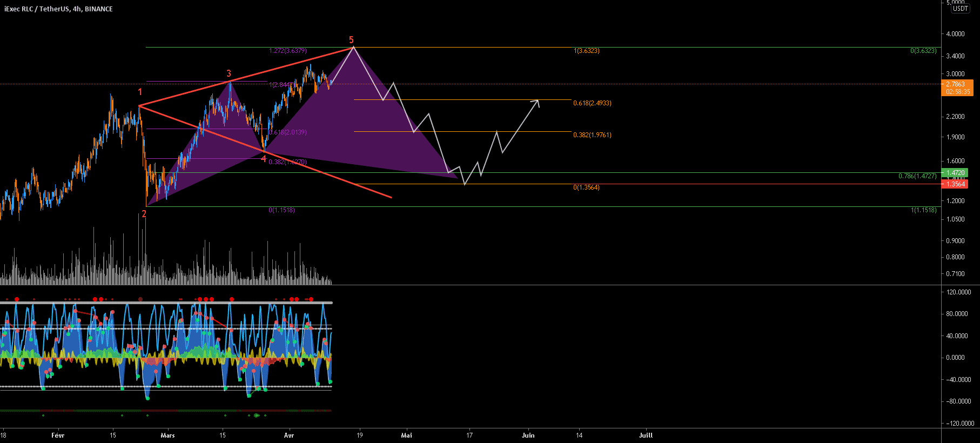Click the 1.272(3.6379) Fibonacci extension label
Screen dimensions: 980x443
point(288,51)
